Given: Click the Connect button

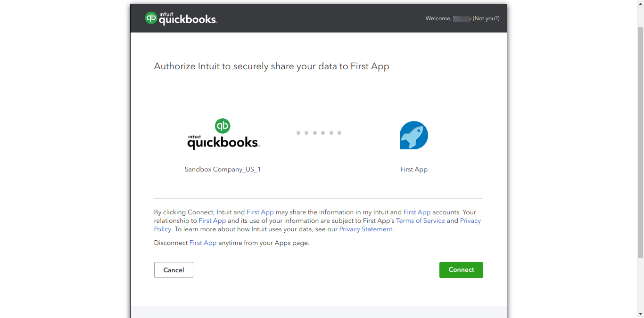Looking at the screenshot, I should point(461,270).
